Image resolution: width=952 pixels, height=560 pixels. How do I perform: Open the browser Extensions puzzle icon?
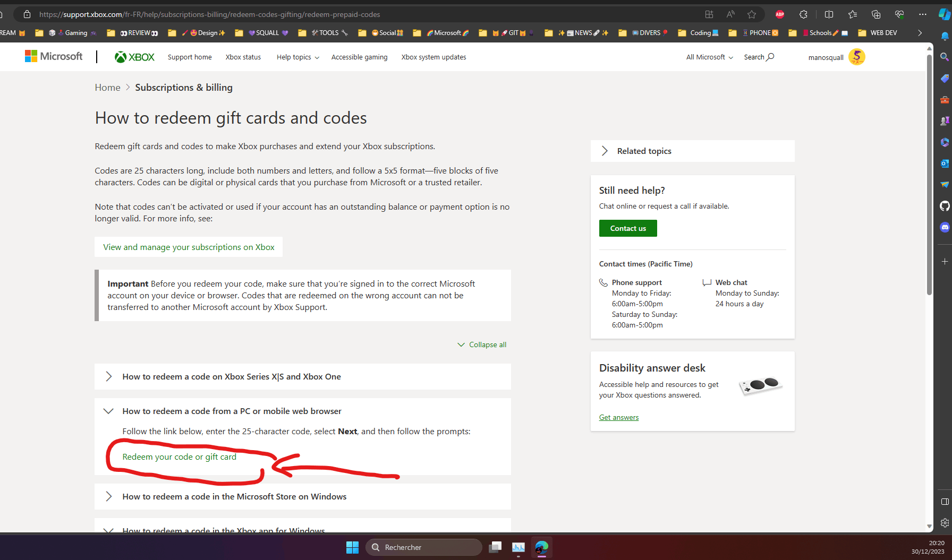803,14
